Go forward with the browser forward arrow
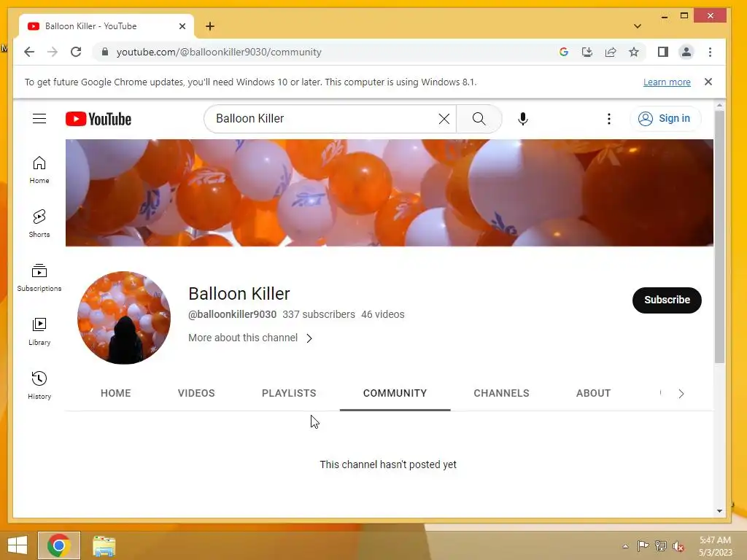 [53, 52]
